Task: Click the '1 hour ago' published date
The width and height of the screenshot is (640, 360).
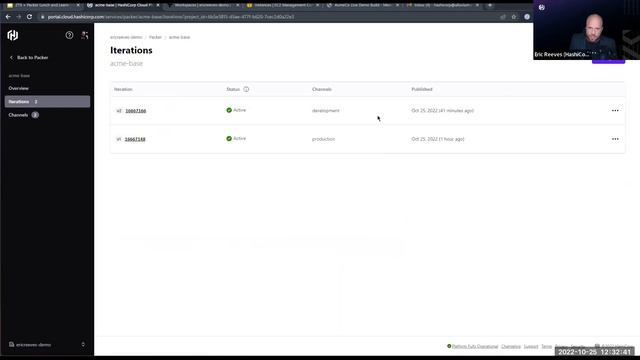Action: (438, 139)
